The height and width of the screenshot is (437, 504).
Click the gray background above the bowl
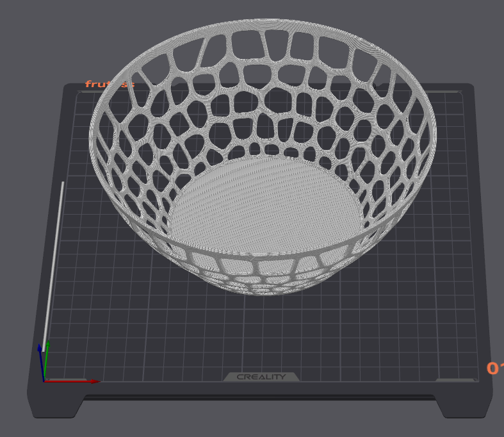click(x=257, y=9)
